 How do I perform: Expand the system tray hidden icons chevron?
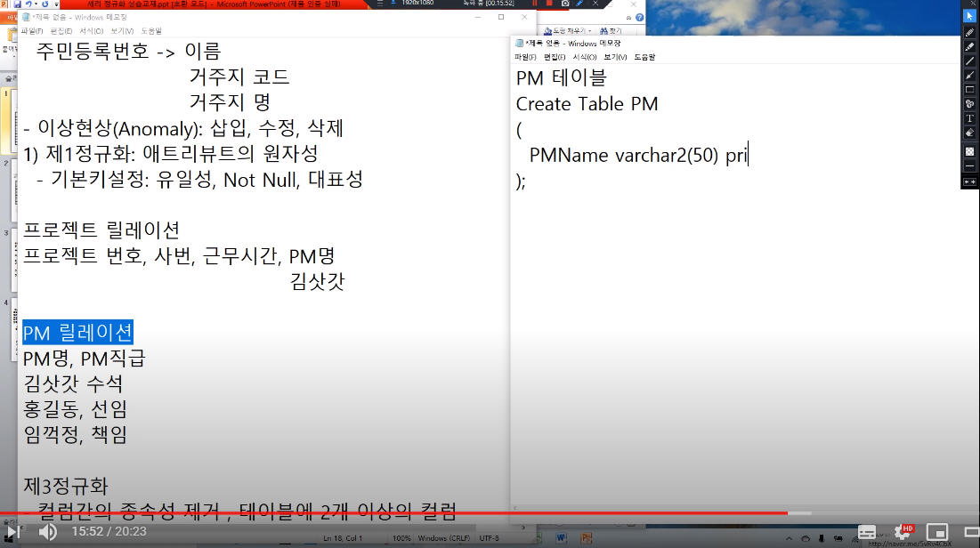point(789,538)
